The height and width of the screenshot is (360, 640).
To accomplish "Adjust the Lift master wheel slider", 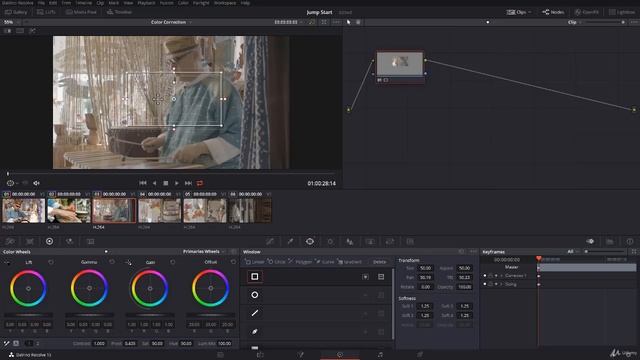I will (28, 315).
